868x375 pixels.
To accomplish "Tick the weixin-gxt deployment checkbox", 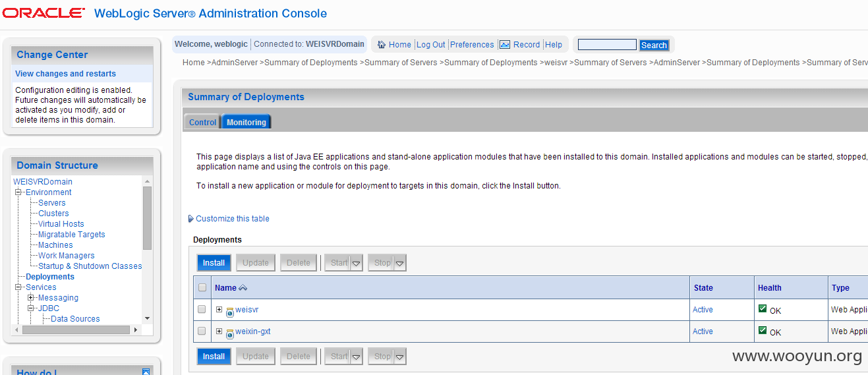I will pos(202,331).
